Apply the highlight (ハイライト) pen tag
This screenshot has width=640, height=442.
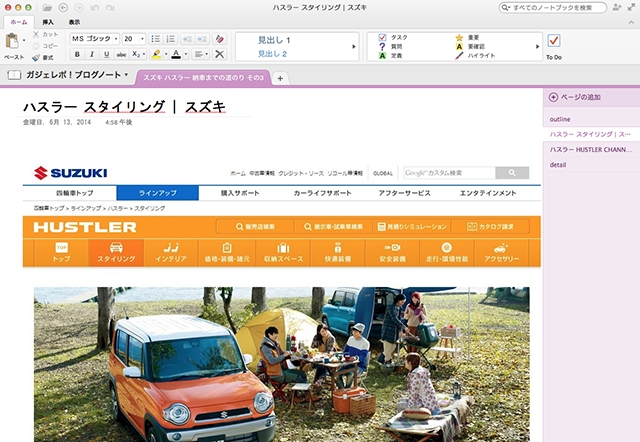click(459, 56)
